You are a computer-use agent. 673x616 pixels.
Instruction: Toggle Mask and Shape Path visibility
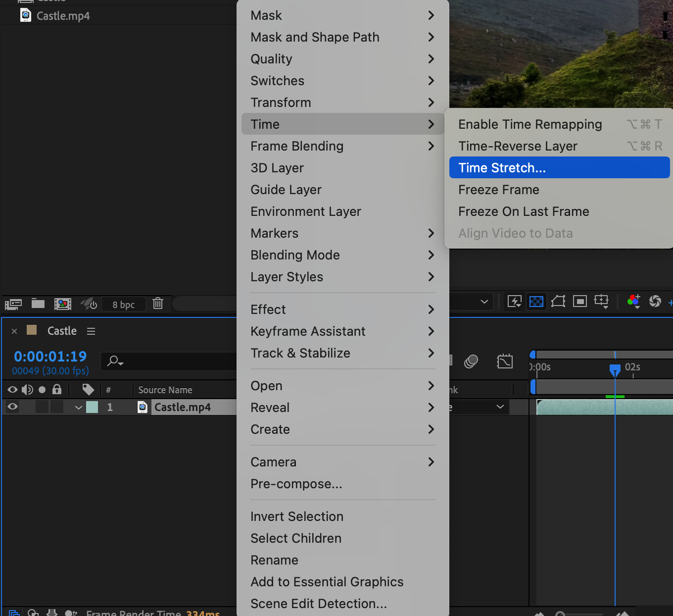click(x=558, y=301)
